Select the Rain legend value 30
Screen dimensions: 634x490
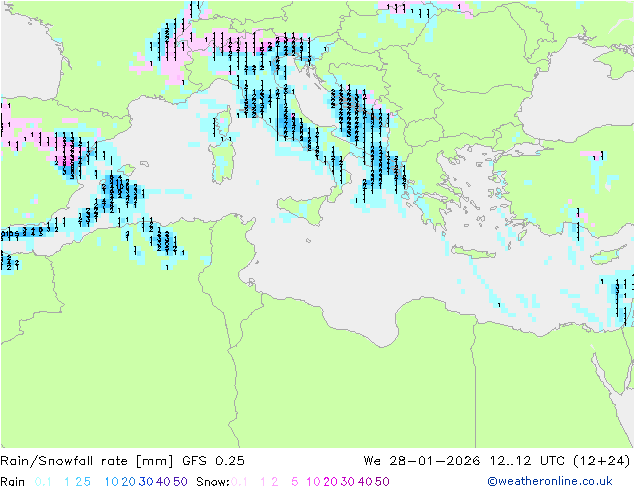click(146, 482)
